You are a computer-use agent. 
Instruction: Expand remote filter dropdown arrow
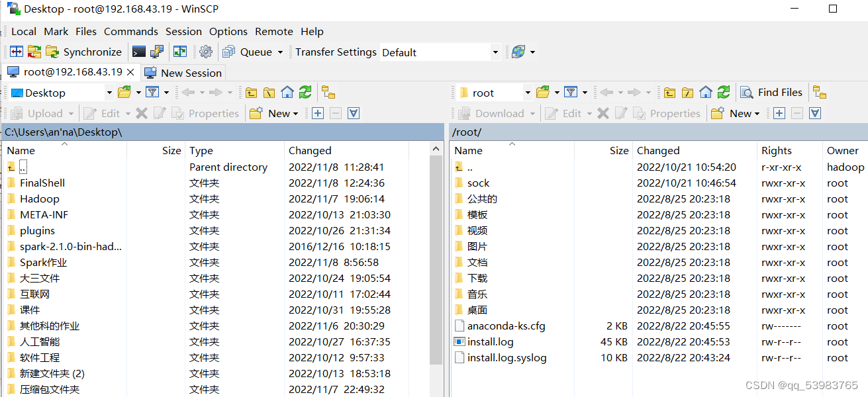click(585, 93)
